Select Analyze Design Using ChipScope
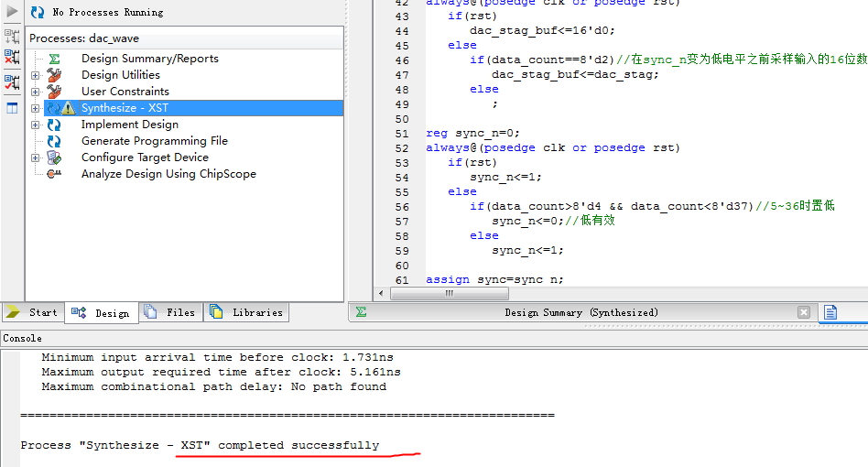The width and height of the screenshot is (868, 467). point(168,174)
